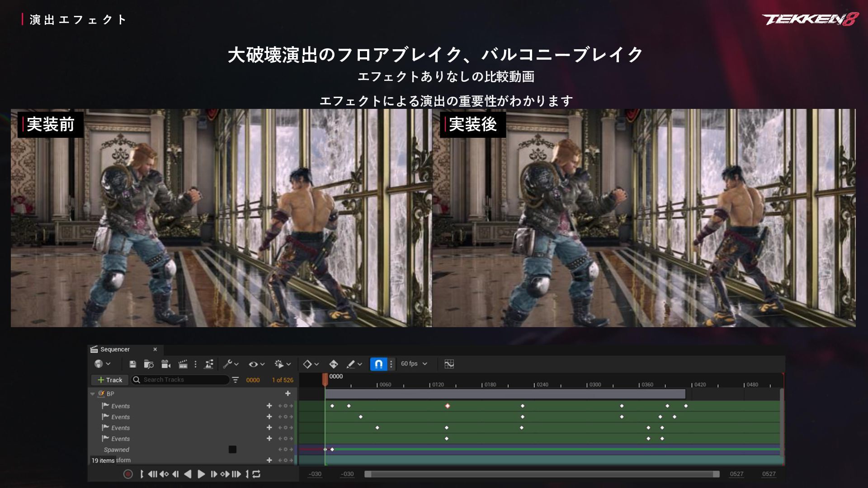Select the Spawned track row
The height and width of the screenshot is (488, 868).
(191, 450)
